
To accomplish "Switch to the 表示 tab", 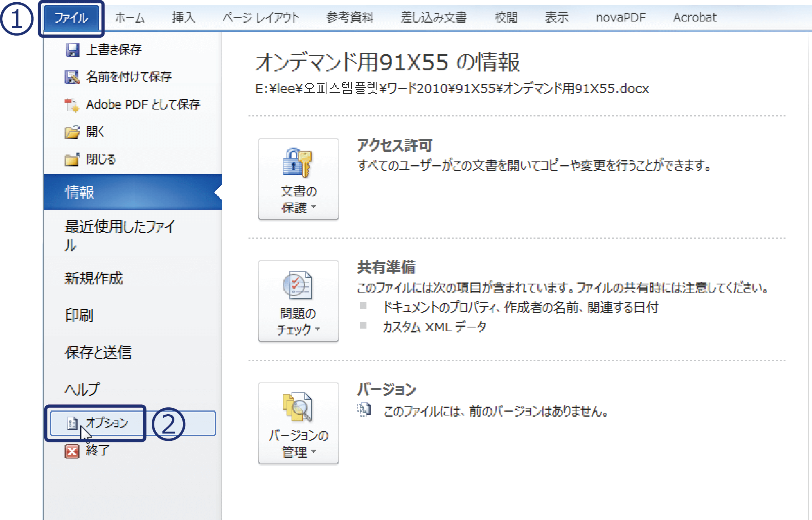I will [x=557, y=17].
